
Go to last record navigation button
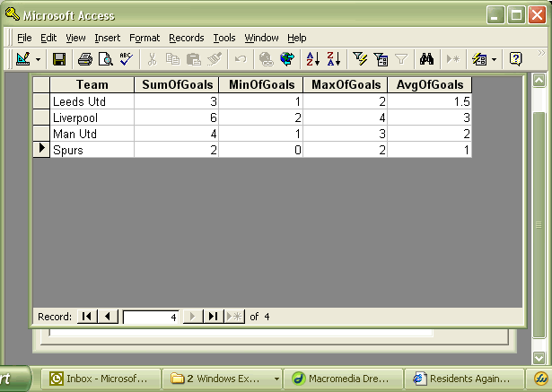tap(214, 317)
